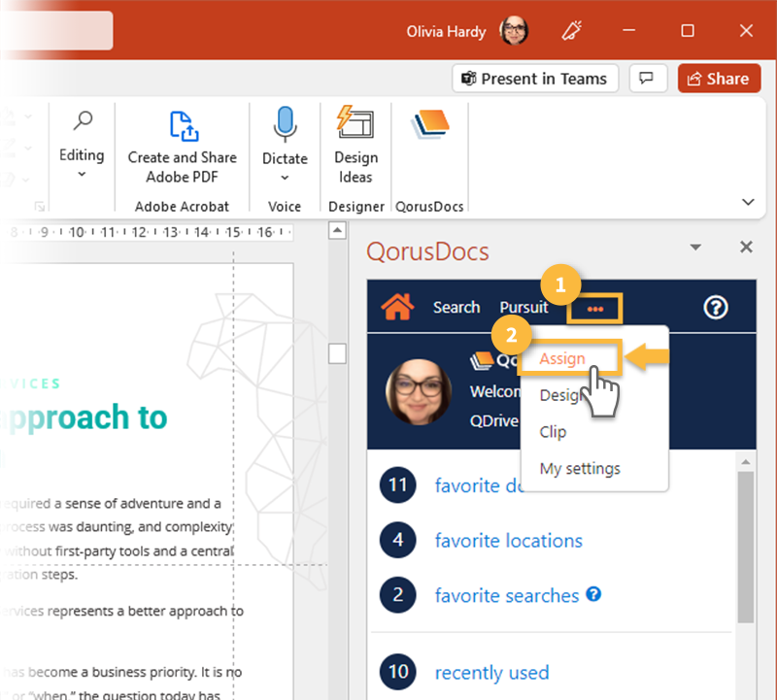The height and width of the screenshot is (700, 777).
Task: Collapse the ribbon with the chevron
Action: [x=748, y=202]
